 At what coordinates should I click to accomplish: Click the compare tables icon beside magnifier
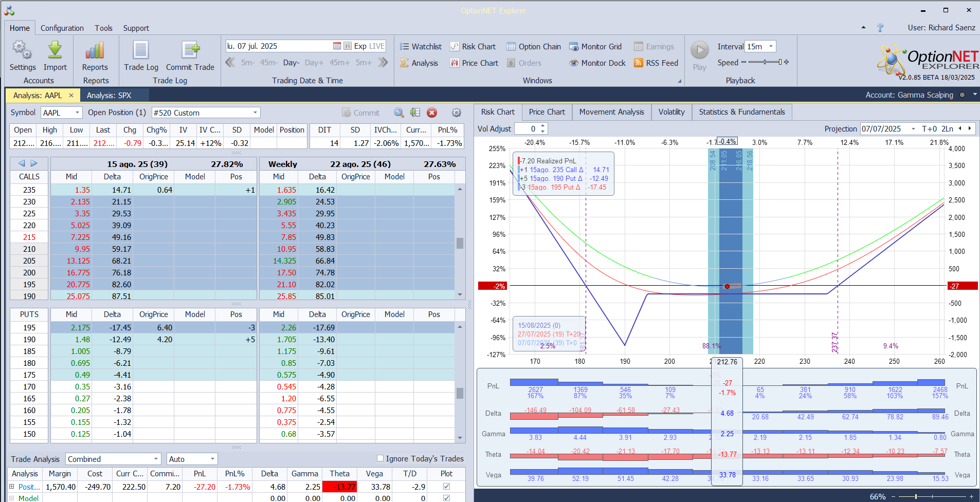pyautogui.click(x=415, y=113)
